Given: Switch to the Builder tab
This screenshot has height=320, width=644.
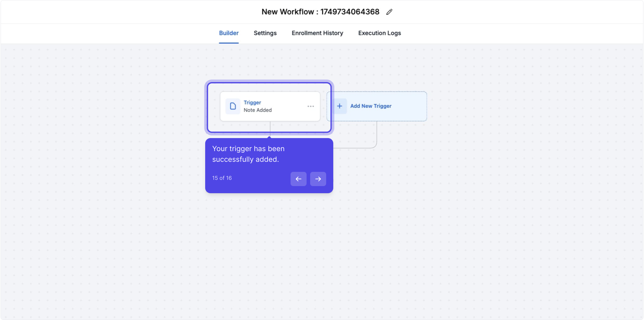Looking at the screenshot, I should tap(229, 33).
